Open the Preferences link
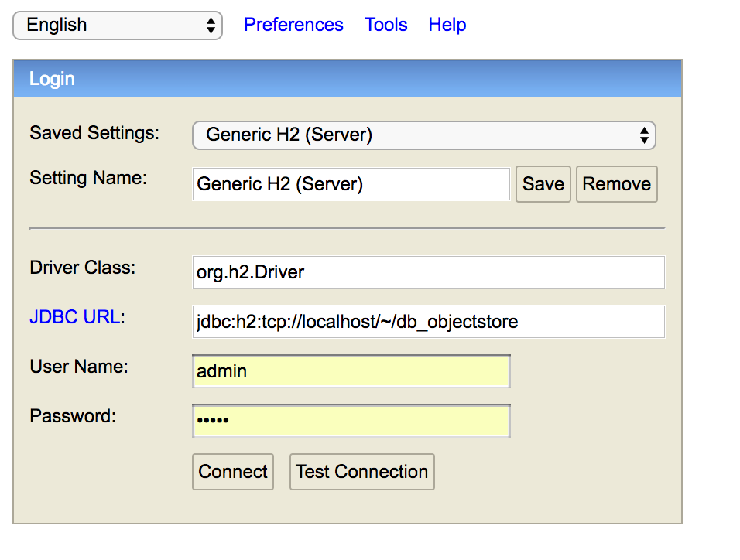The width and height of the screenshot is (740, 560). point(293,25)
